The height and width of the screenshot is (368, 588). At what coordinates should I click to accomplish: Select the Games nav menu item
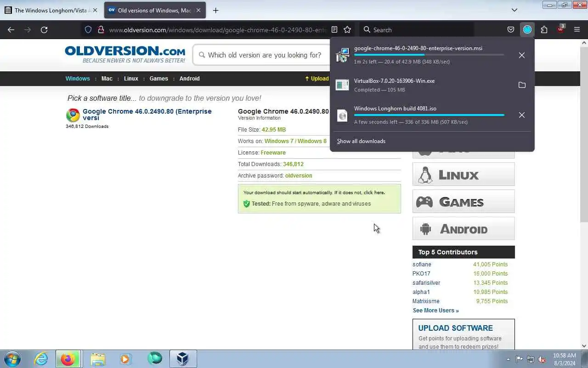coord(159,79)
